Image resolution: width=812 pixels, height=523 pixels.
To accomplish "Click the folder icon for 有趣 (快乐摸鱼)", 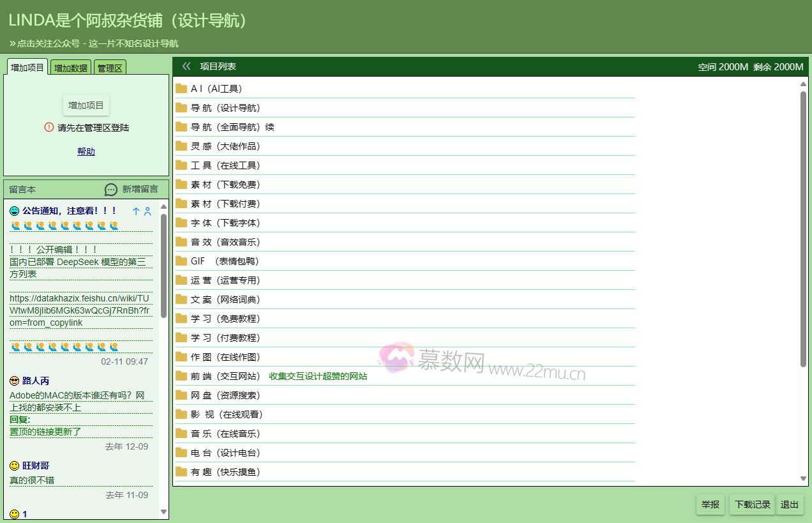I will pos(181,472).
